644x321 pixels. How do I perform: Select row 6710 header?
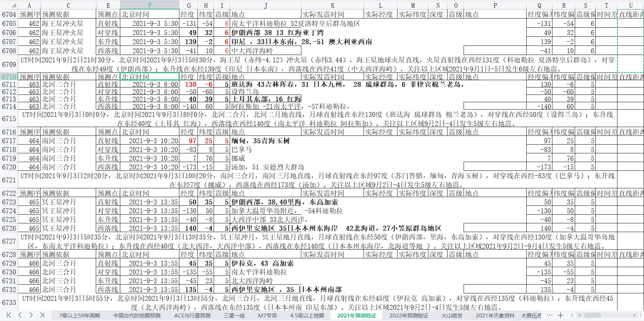[9, 77]
